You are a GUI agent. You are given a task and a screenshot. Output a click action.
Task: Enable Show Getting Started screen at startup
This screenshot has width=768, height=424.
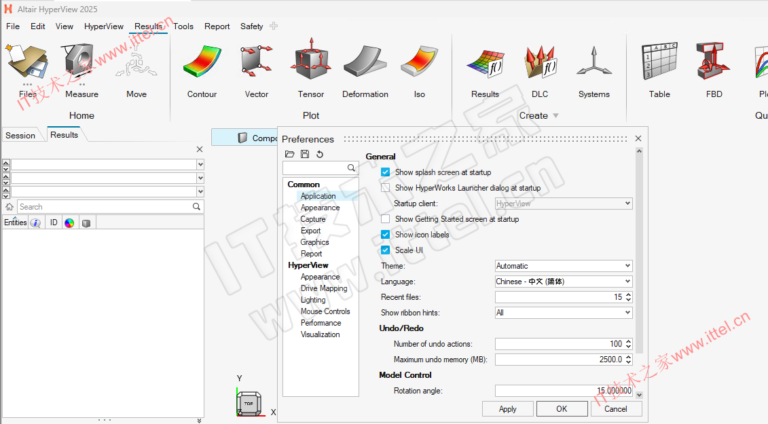pyautogui.click(x=386, y=219)
